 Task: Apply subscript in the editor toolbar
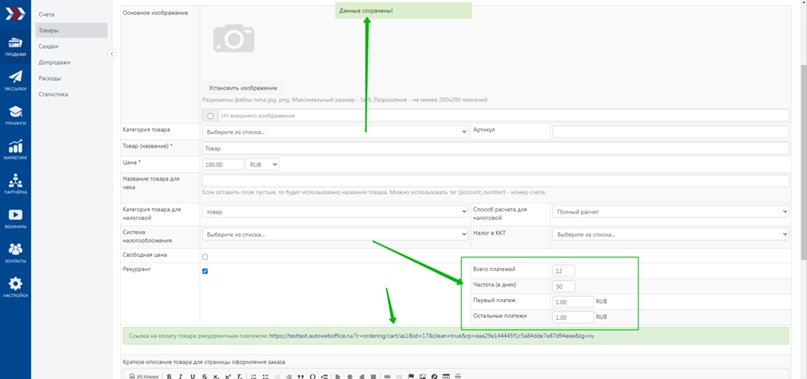click(216, 376)
